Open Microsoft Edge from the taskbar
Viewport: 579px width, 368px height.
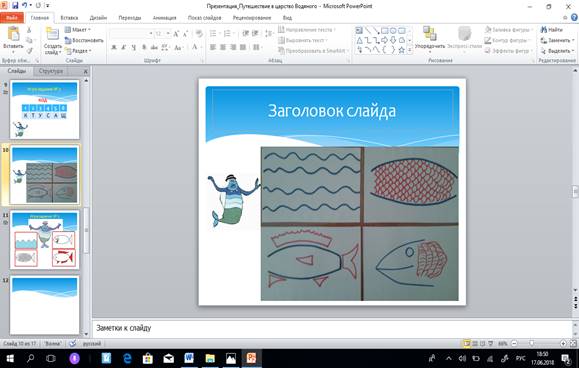click(127, 358)
